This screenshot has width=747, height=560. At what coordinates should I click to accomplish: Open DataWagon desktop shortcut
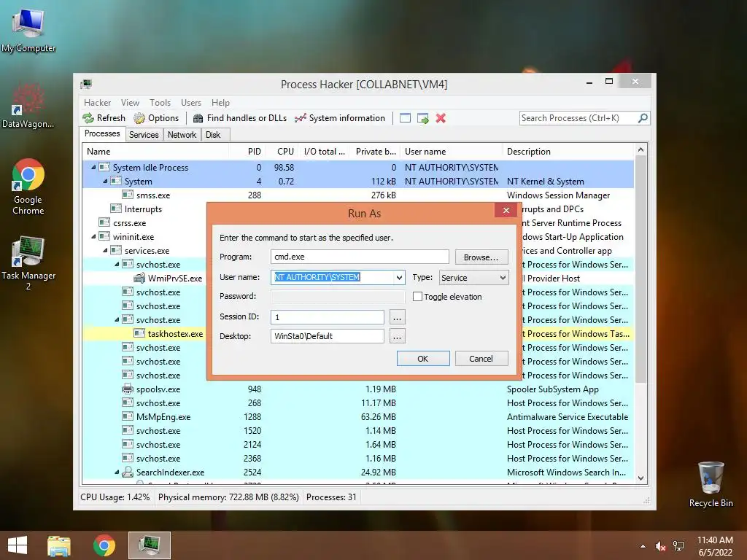coord(28,106)
